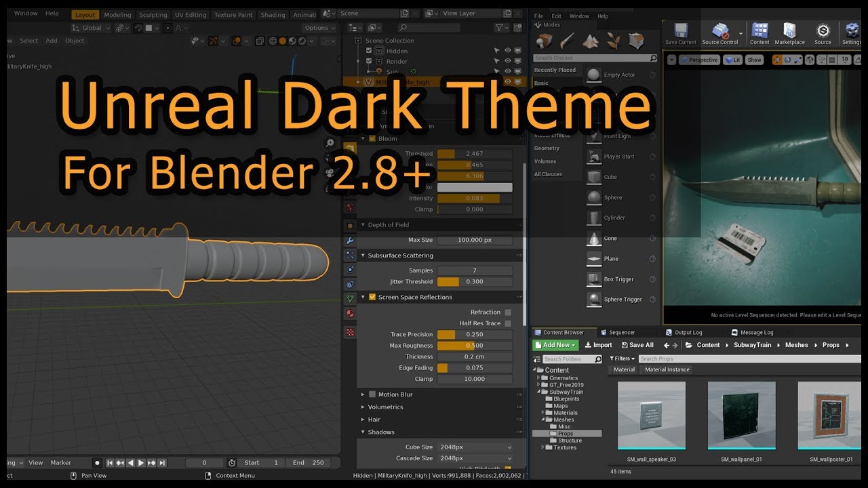The width and height of the screenshot is (868, 488).
Task: Click the Perspective viewport button
Action: point(699,60)
